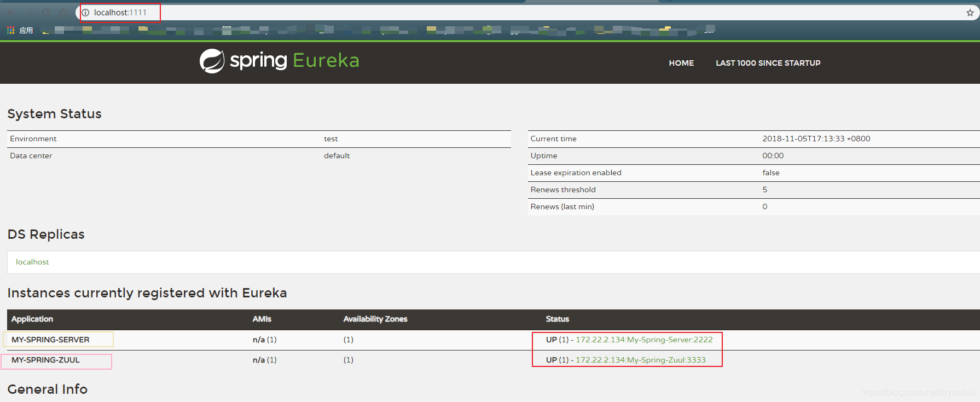Select availability zone (1) cell for MY-SPRING-SERVER
980x402 pixels.
pyautogui.click(x=348, y=340)
